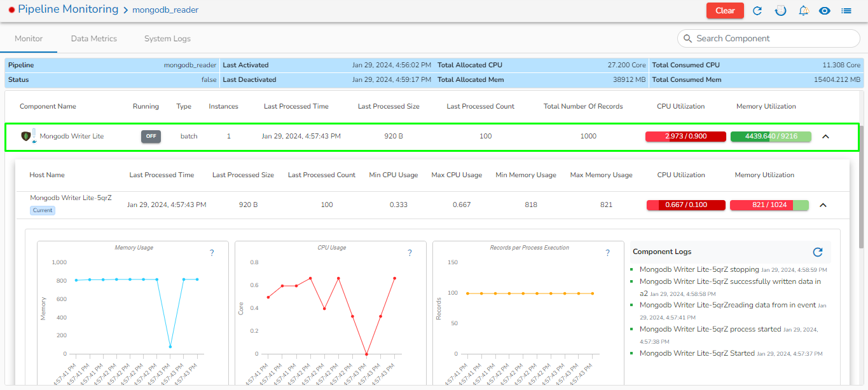Collapse the Mongodb Writer Lite-5qrZ host details
868x390 pixels.
(823, 205)
